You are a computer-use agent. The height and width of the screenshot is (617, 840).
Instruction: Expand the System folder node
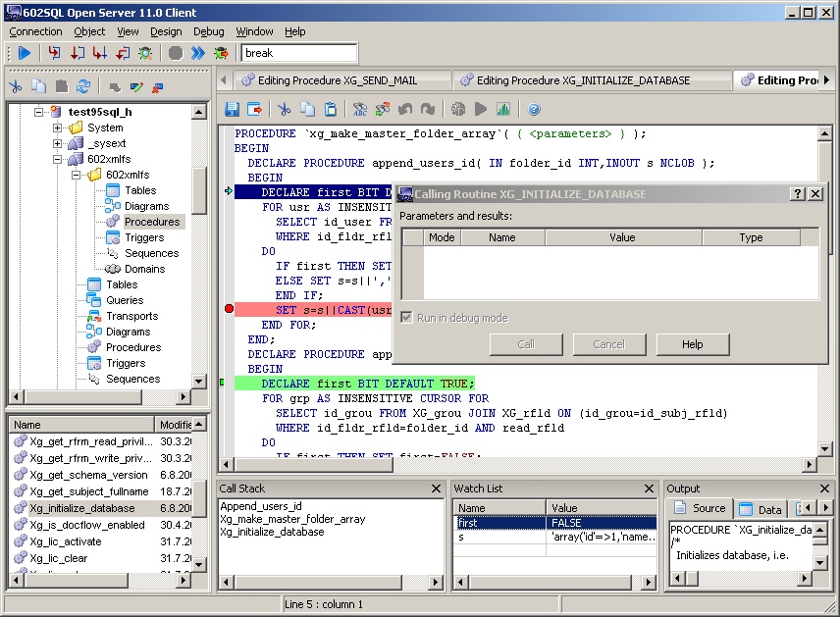[x=58, y=128]
